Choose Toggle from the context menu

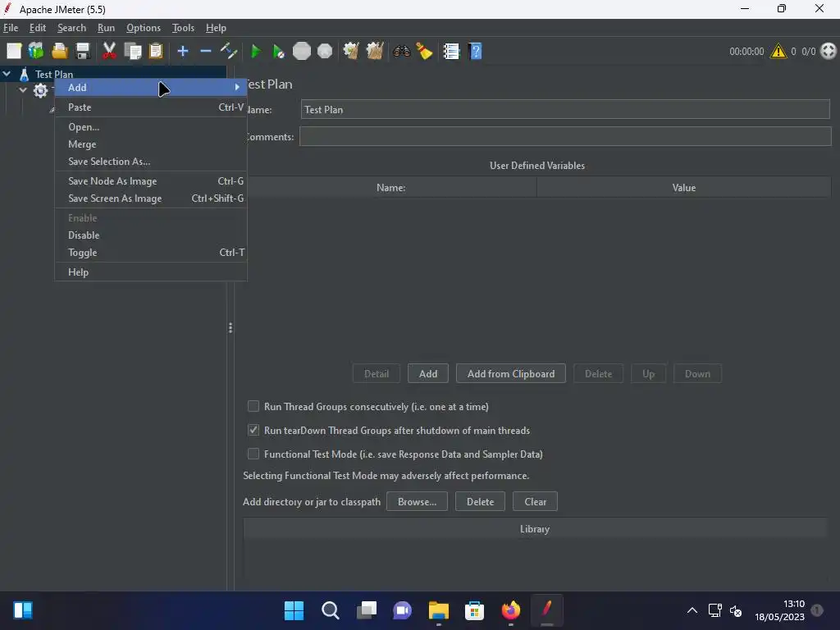click(x=151, y=253)
